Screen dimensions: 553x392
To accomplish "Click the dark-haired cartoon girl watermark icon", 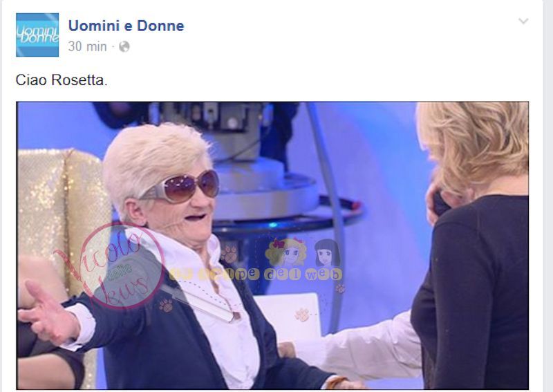I will pos(327,253).
